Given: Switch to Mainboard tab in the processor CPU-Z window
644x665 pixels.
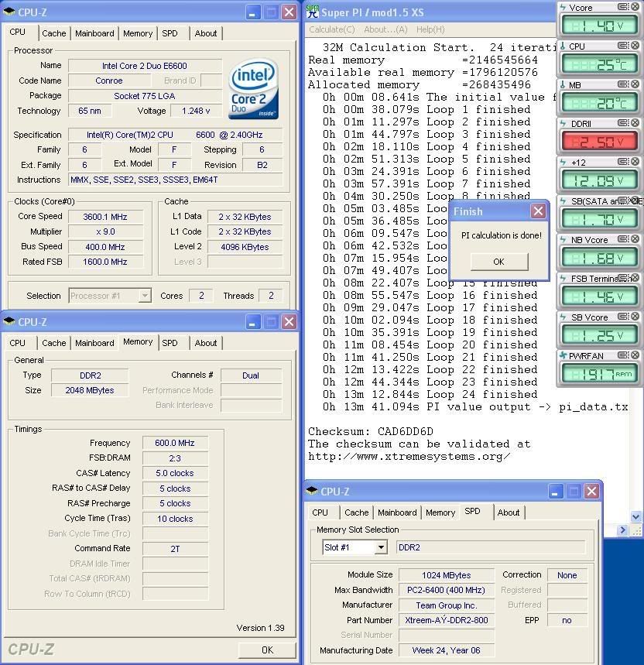Looking at the screenshot, I should 94,33.
